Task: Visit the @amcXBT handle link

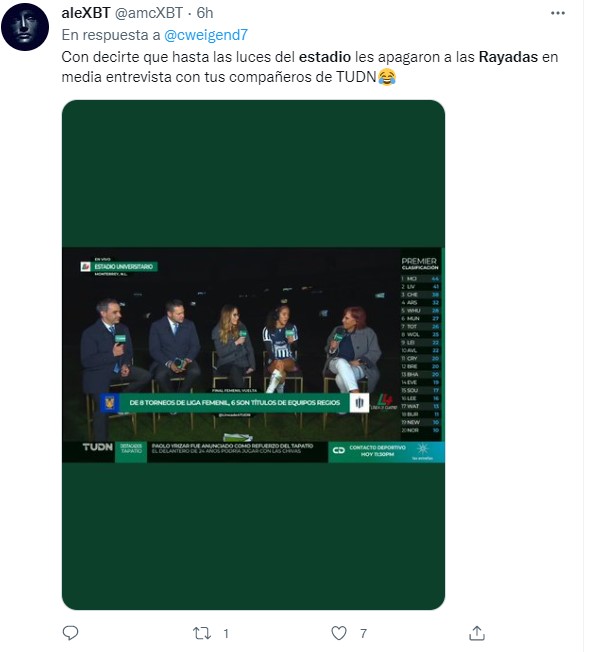Action: coord(148,13)
